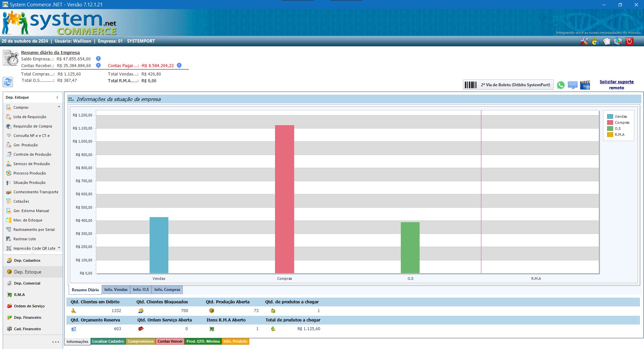Click info icon beside Saldo Empresa
644x349 pixels.
pyautogui.click(x=98, y=59)
